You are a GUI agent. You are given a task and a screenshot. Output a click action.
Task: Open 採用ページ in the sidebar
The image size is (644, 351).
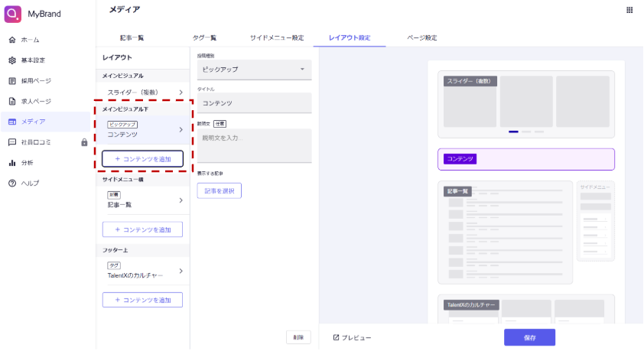click(35, 81)
